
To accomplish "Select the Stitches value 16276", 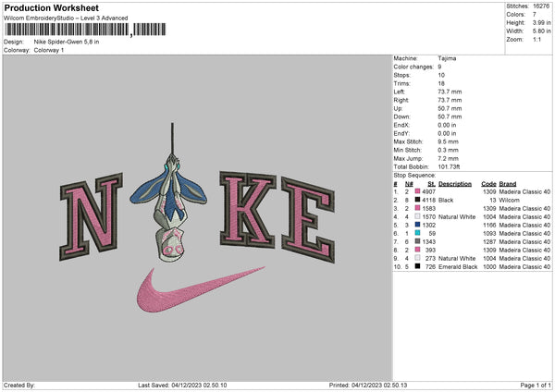I will tap(541, 6).
